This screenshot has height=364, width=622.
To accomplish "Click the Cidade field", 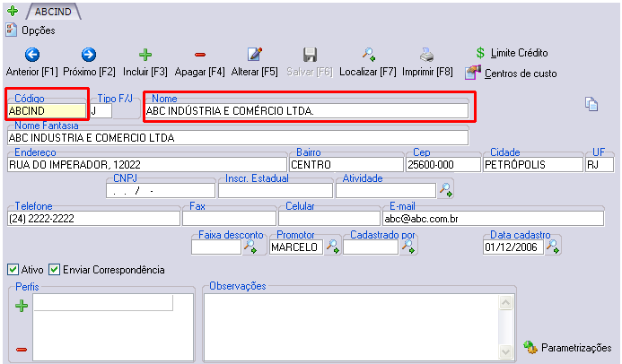I will [x=533, y=165].
